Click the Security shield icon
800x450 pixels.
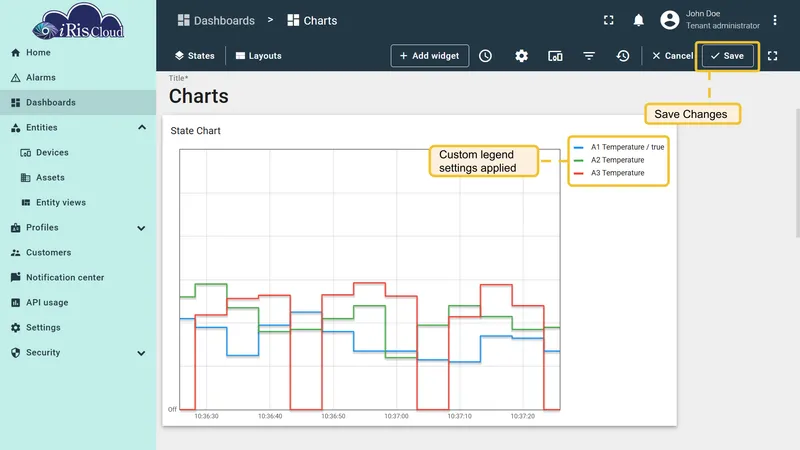[16, 353]
